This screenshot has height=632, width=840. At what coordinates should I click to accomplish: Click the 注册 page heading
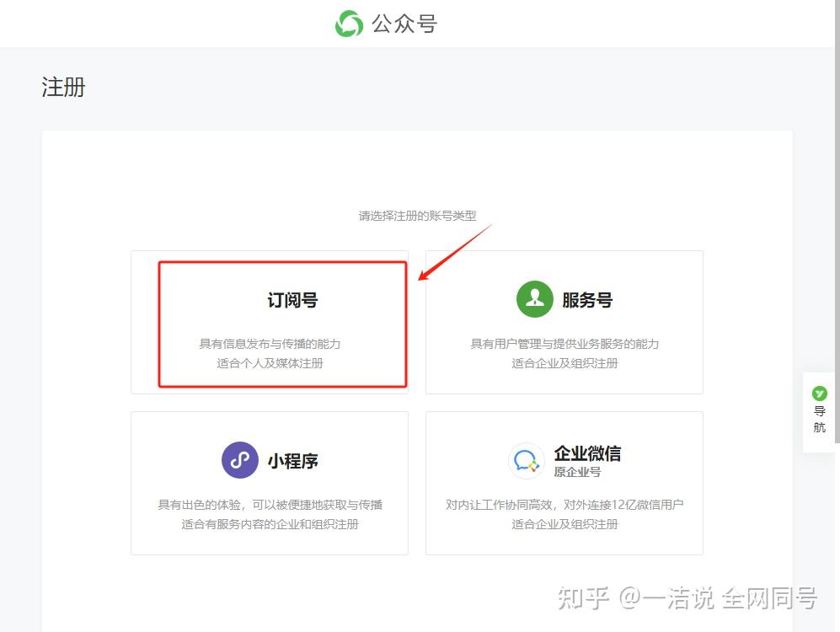(64, 87)
